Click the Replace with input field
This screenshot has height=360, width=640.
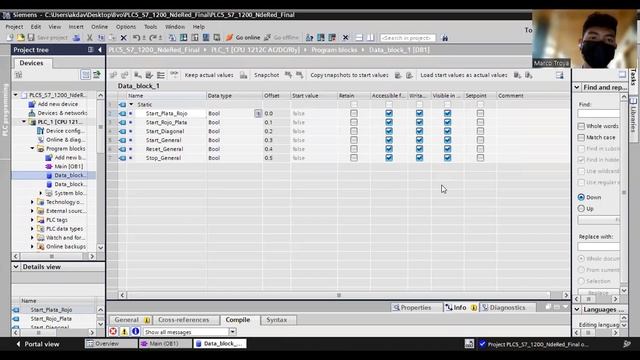tap(598, 247)
